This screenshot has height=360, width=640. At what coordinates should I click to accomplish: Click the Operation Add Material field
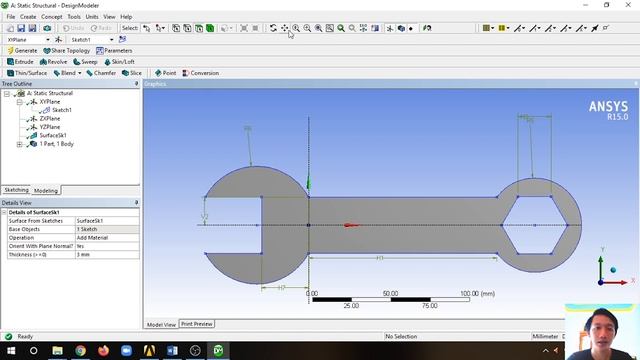(x=107, y=238)
